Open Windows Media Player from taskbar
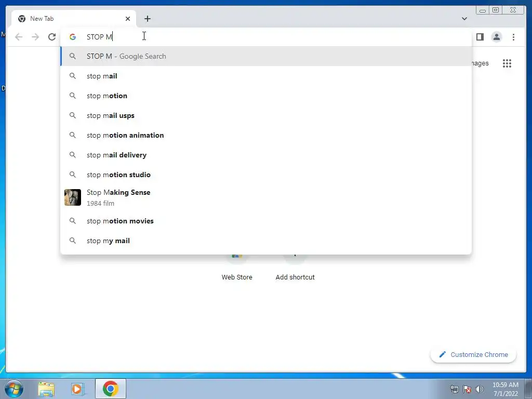 pos(77,389)
